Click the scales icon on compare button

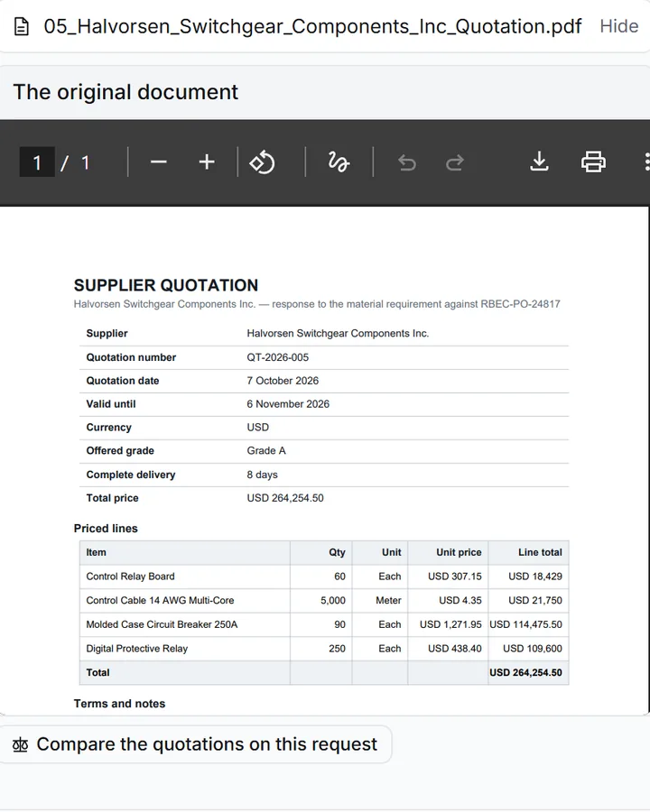(20, 745)
